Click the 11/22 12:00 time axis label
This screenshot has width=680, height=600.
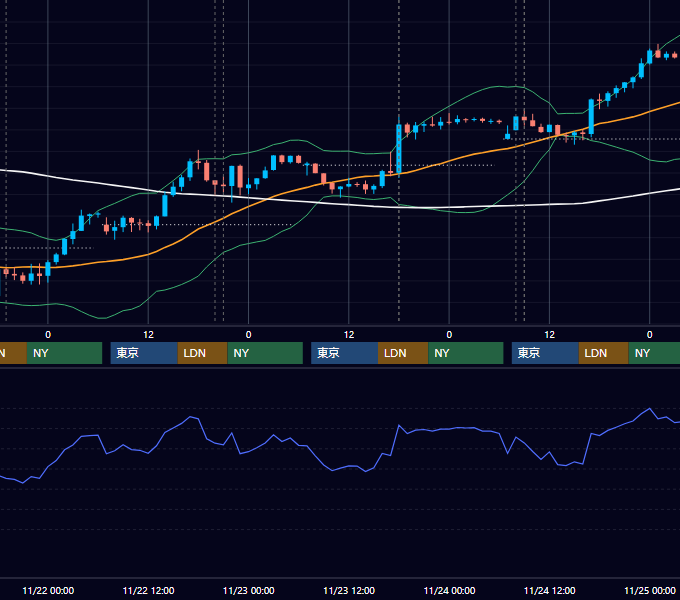pyautogui.click(x=148, y=590)
